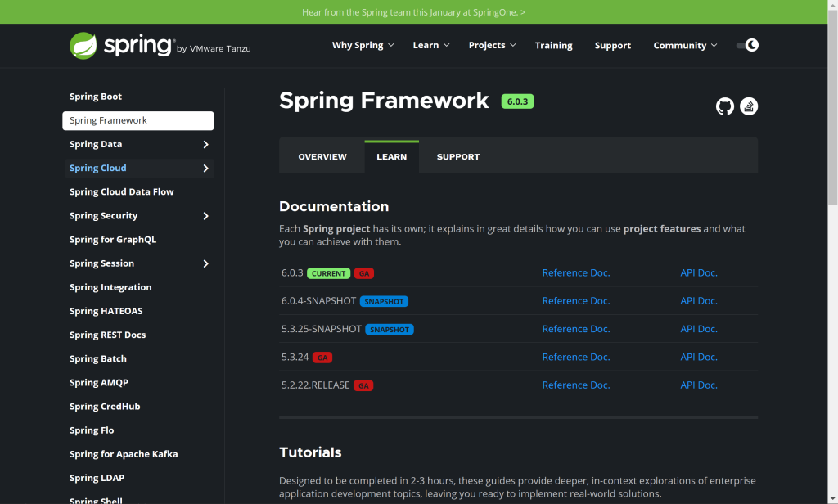This screenshot has width=838, height=504.
Task: Open Spring Integration project
Action: tap(110, 287)
